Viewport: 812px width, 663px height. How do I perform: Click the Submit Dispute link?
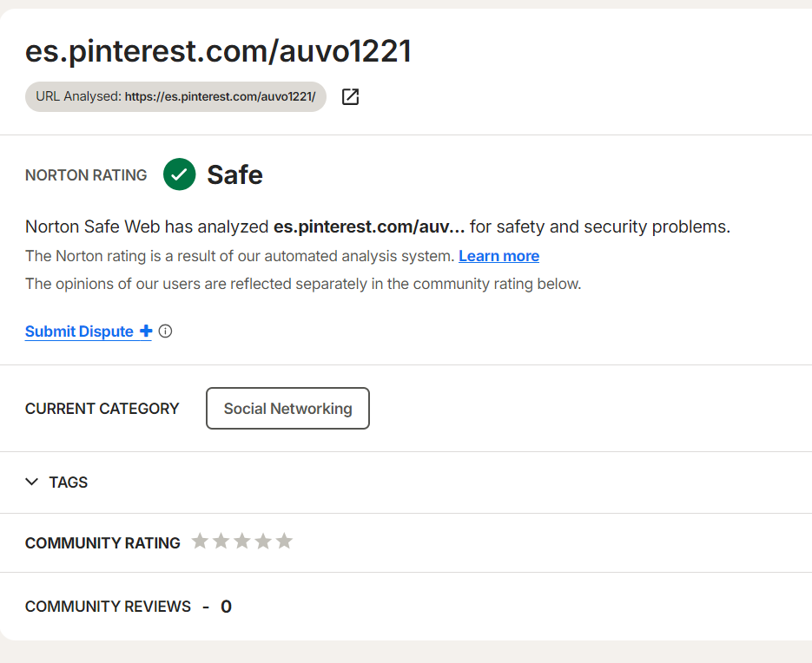click(x=79, y=331)
